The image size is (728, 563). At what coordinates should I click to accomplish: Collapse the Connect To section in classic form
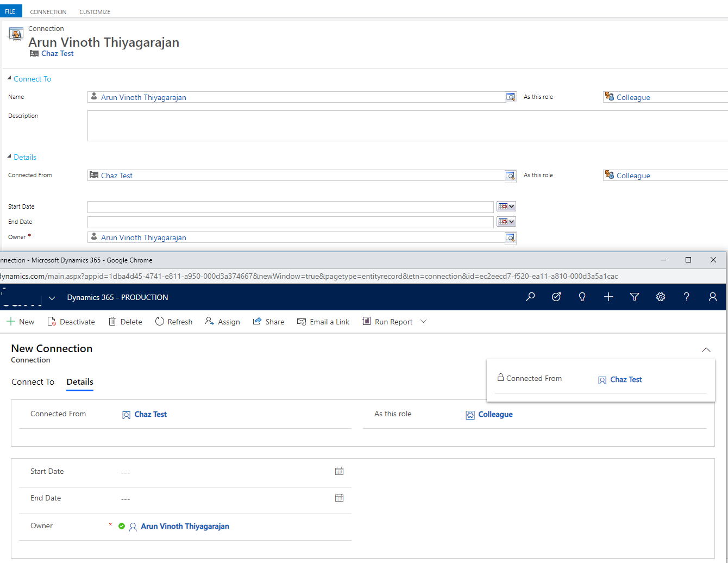coord(9,79)
